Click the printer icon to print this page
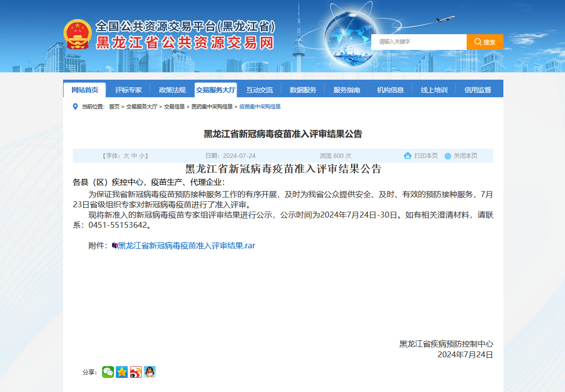 408,155
